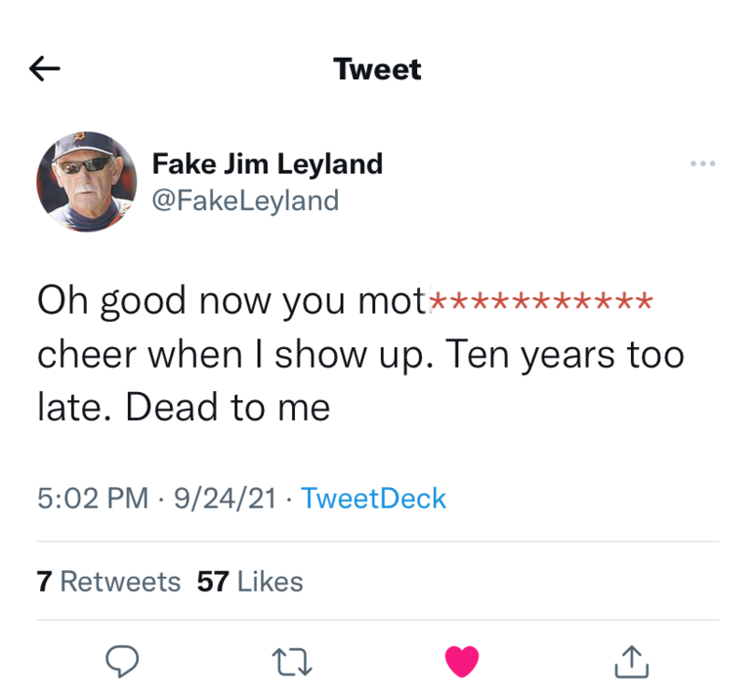Click the number 57 beside Likes
Image resolution: width=756 pixels, height=700 pixels.
(213, 581)
